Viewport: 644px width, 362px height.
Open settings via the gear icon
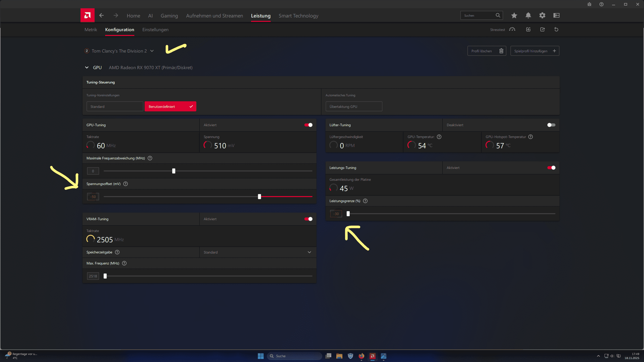[542, 15]
